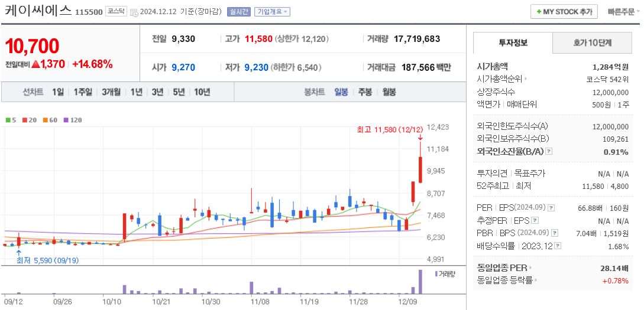Click the 시가 value 9,270
Image resolution: width=644 pixels, height=310 pixels.
click(183, 67)
